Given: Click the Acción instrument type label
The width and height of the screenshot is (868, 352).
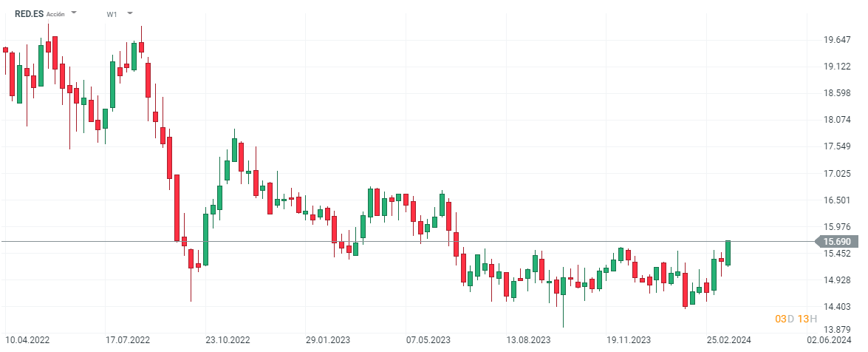Looking at the screenshot, I should coord(55,14).
